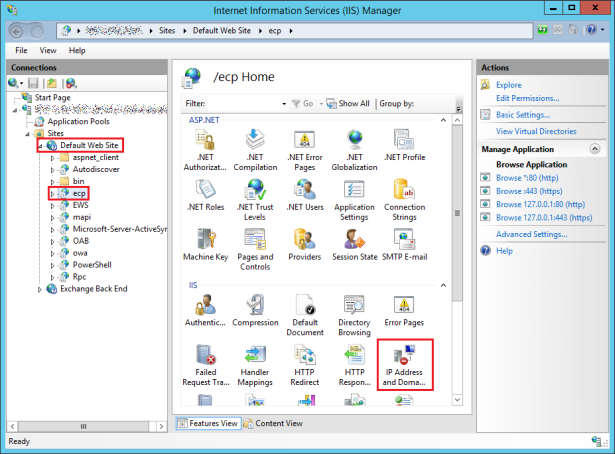
Task: Open .NET Error Pages feature
Action: click(305, 151)
